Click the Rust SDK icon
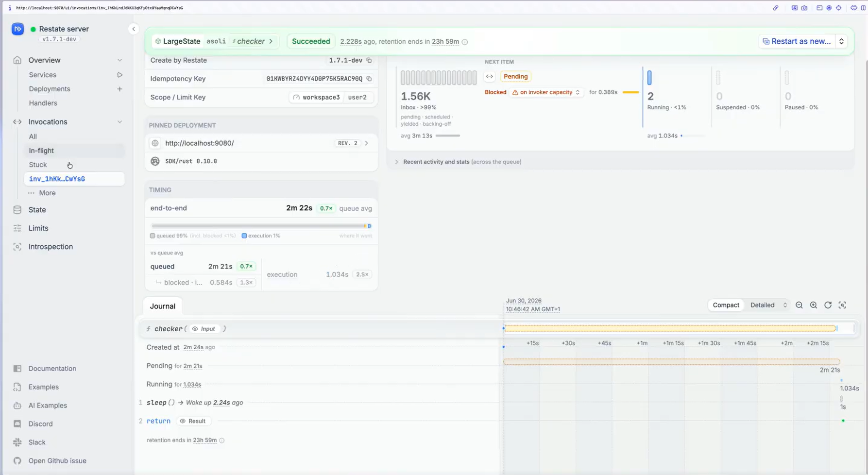The height and width of the screenshot is (475, 868). (155, 161)
